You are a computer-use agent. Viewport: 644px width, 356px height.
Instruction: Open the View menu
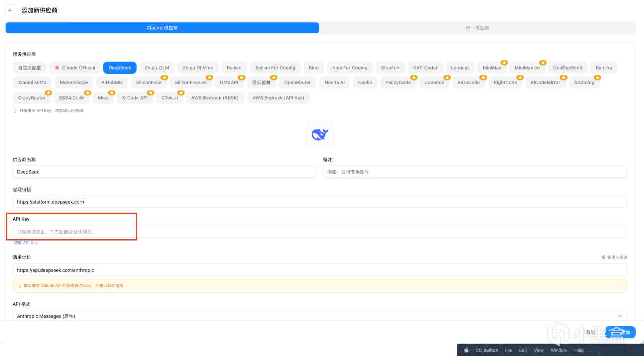coord(539,350)
